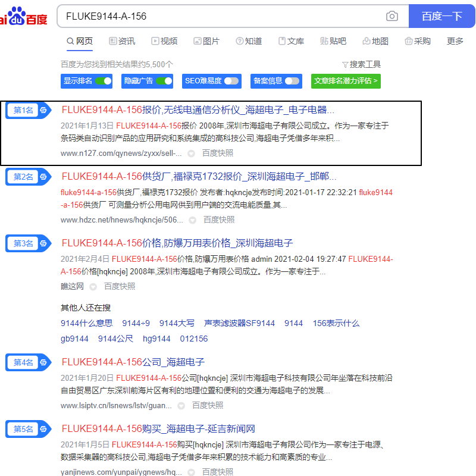Open the 地图 tab

tap(375, 41)
